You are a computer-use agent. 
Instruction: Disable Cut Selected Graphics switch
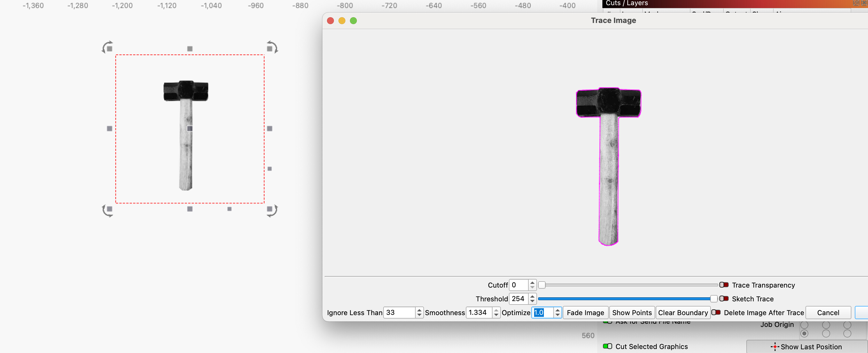607,346
